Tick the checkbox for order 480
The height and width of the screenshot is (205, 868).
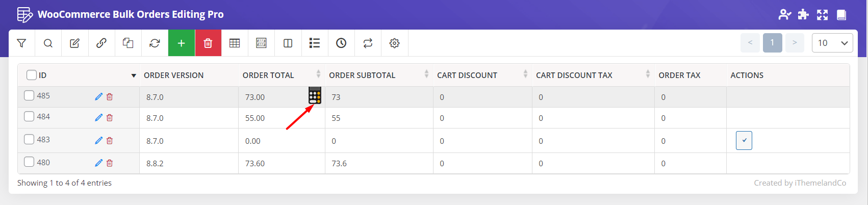[x=29, y=162]
